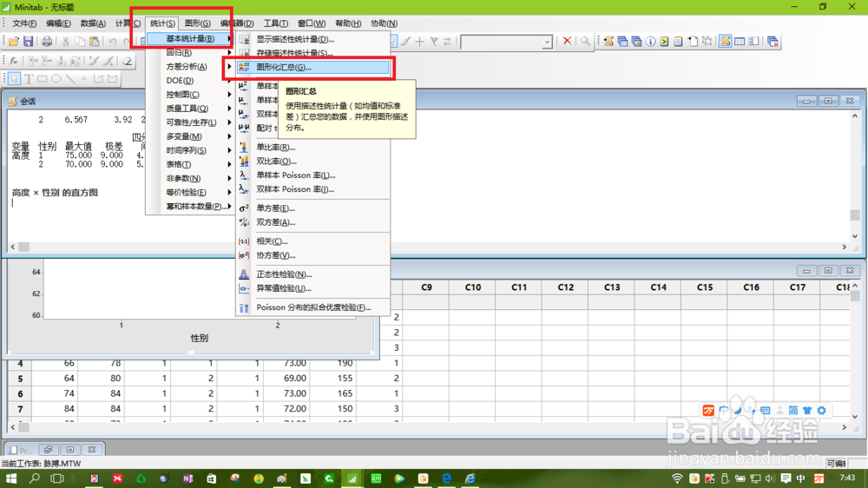The width and height of the screenshot is (868, 488).
Task: Choose 单样本 Poisson 率(L)... entry
Action: click(x=313, y=175)
